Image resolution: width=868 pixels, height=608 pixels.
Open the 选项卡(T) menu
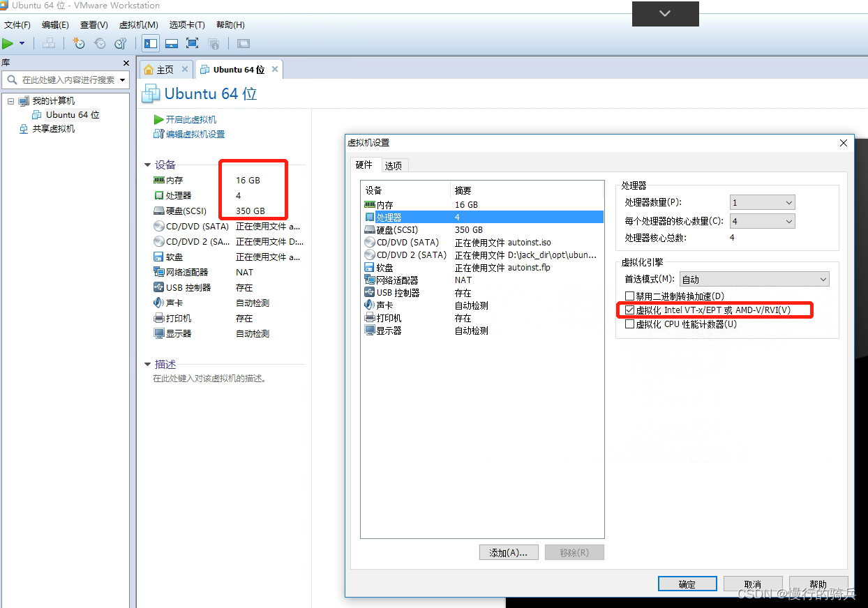click(x=187, y=25)
